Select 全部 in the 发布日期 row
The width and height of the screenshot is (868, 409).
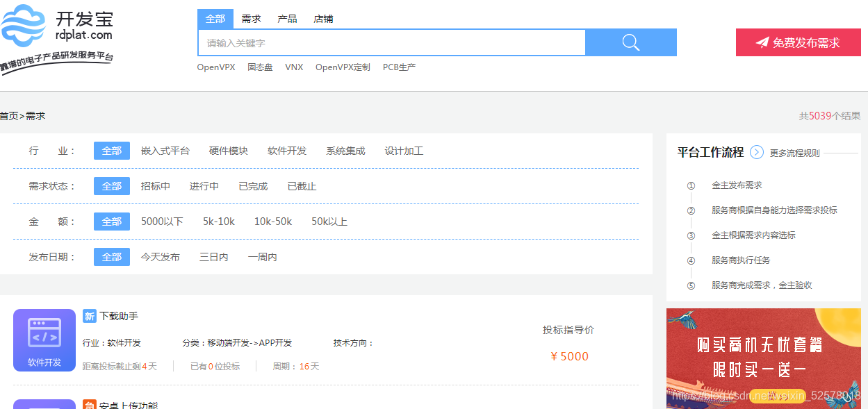click(112, 257)
